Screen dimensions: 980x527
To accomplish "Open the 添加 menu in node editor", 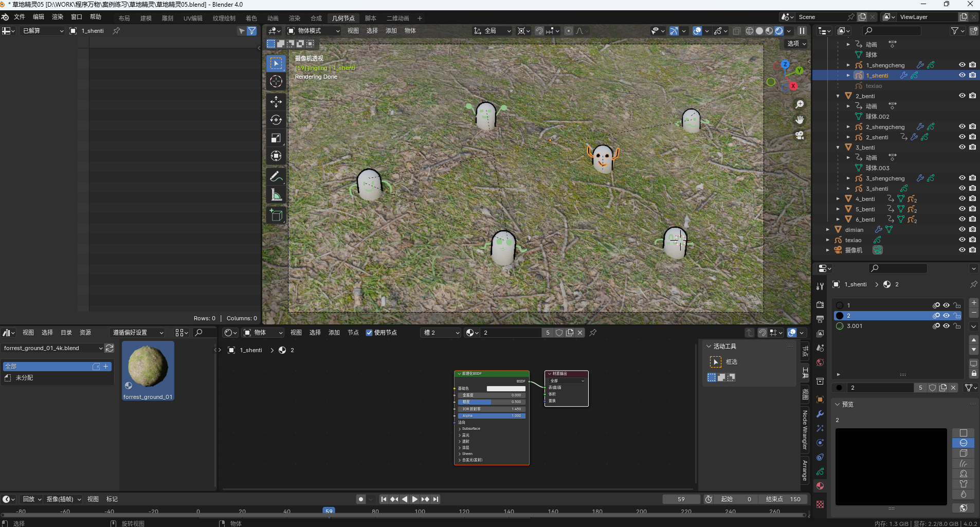I will [x=334, y=333].
